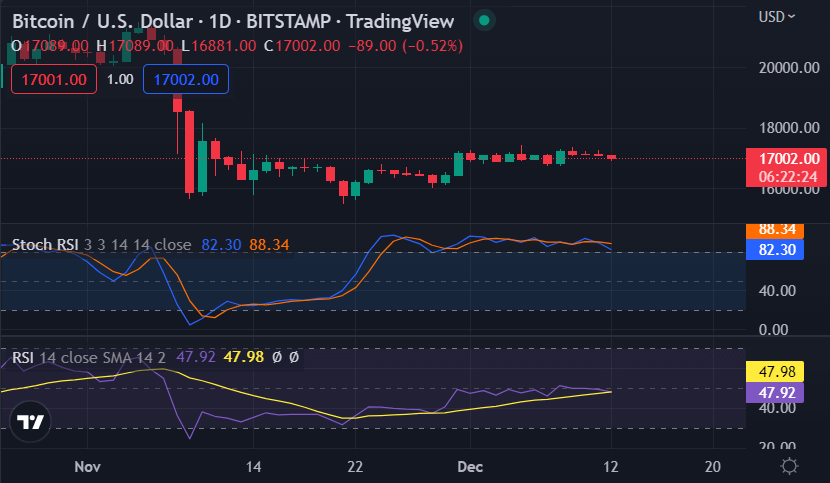830x483 pixels.
Task: Click the Stoch RSI orange value 88.34 in legend
Action: [x=269, y=245]
